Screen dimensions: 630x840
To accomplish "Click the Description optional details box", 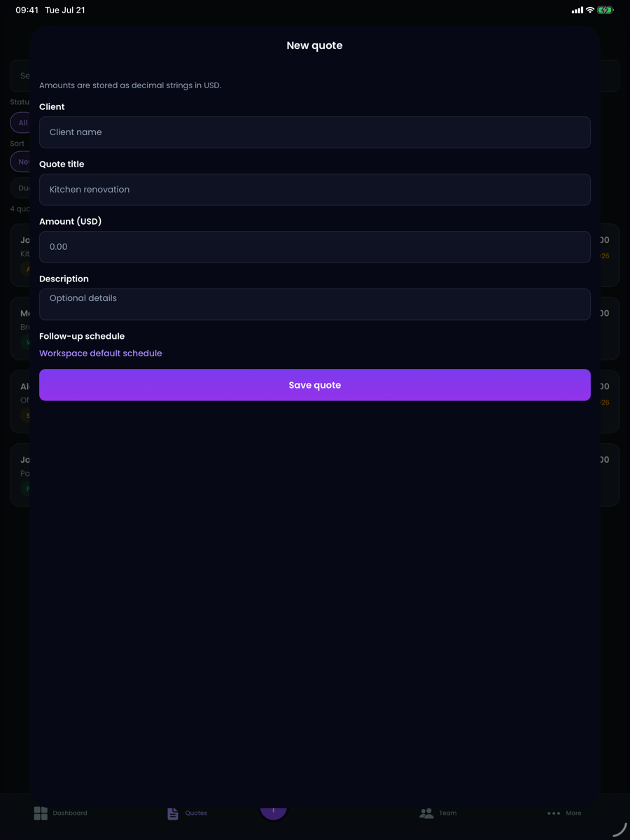I will point(315,304).
